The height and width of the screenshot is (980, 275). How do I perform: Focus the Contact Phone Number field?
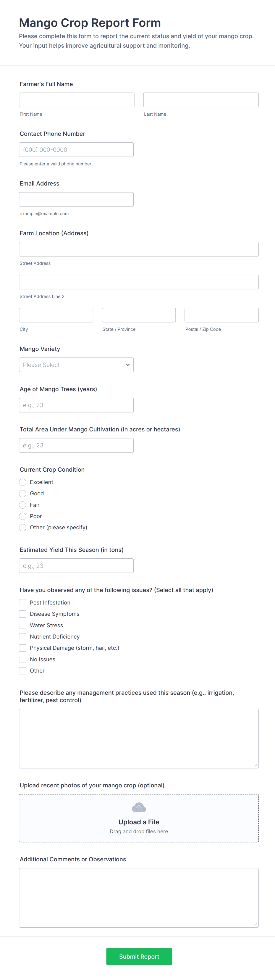click(x=76, y=149)
